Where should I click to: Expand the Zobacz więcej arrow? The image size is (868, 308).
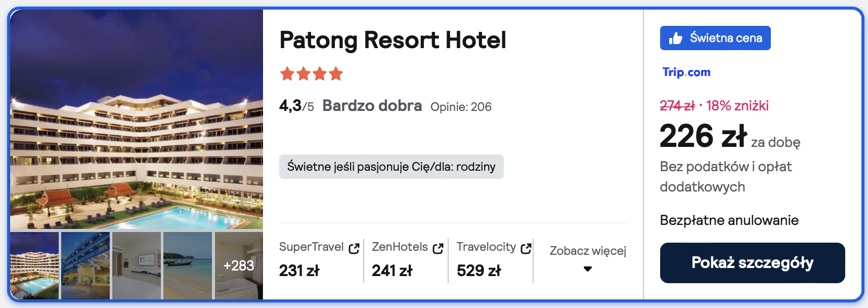(x=588, y=269)
